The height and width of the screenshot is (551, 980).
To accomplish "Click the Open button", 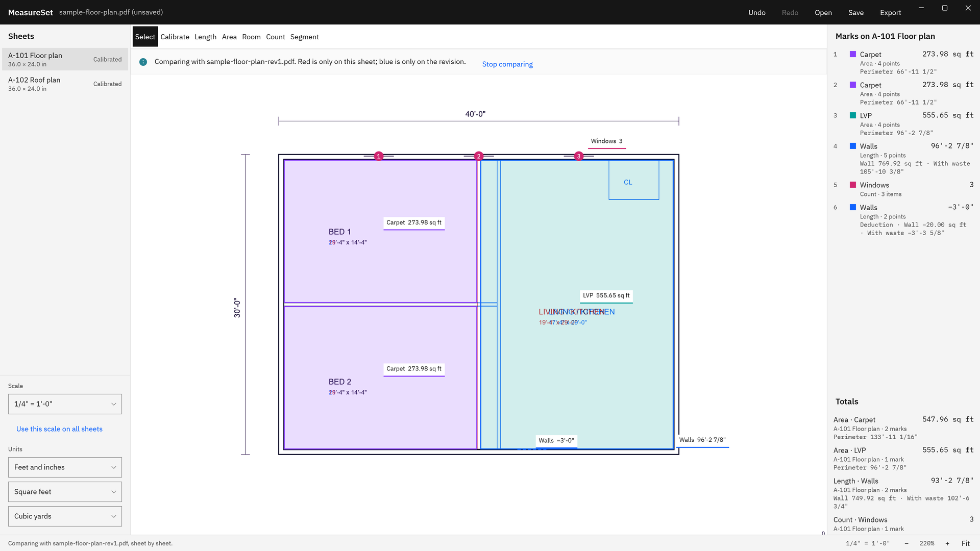I will pyautogui.click(x=823, y=13).
